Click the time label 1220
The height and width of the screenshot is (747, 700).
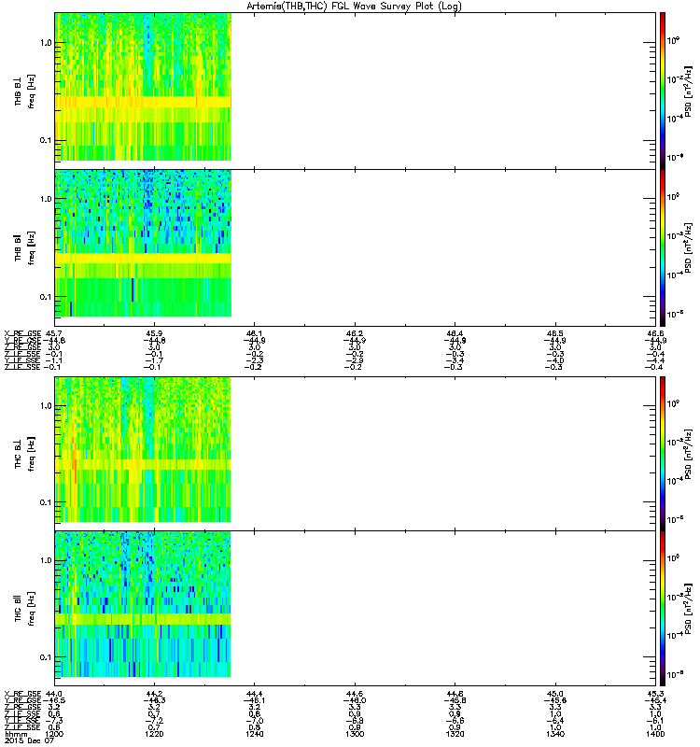click(x=154, y=734)
